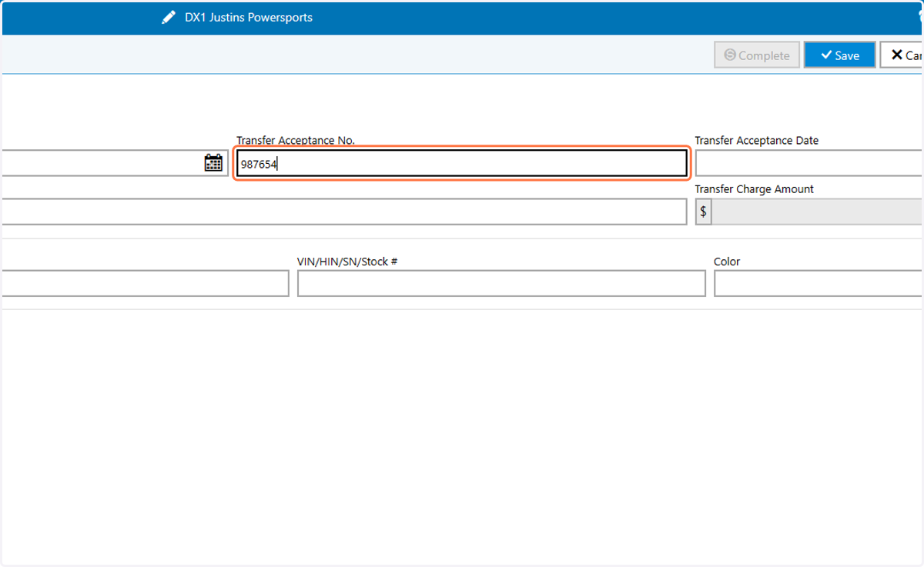Click the greyed-out Complete button
The height and width of the screenshot is (567, 924).
pyautogui.click(x=757, y=55)
